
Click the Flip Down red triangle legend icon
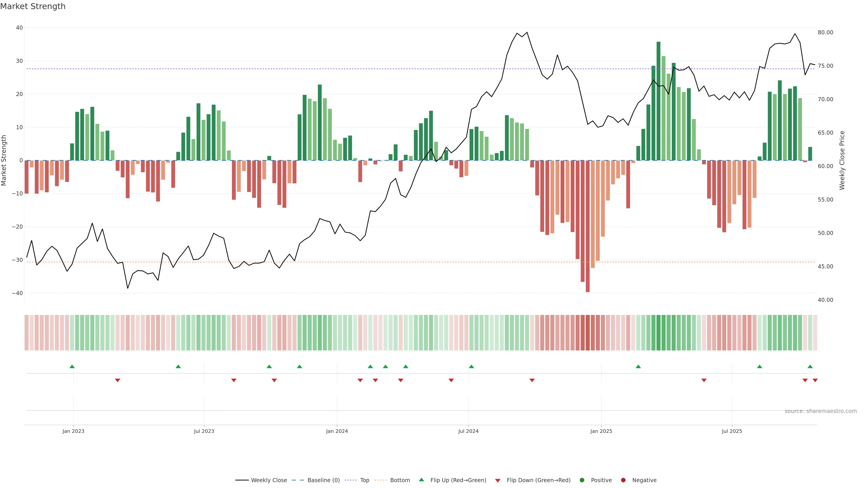click(498, 480)
